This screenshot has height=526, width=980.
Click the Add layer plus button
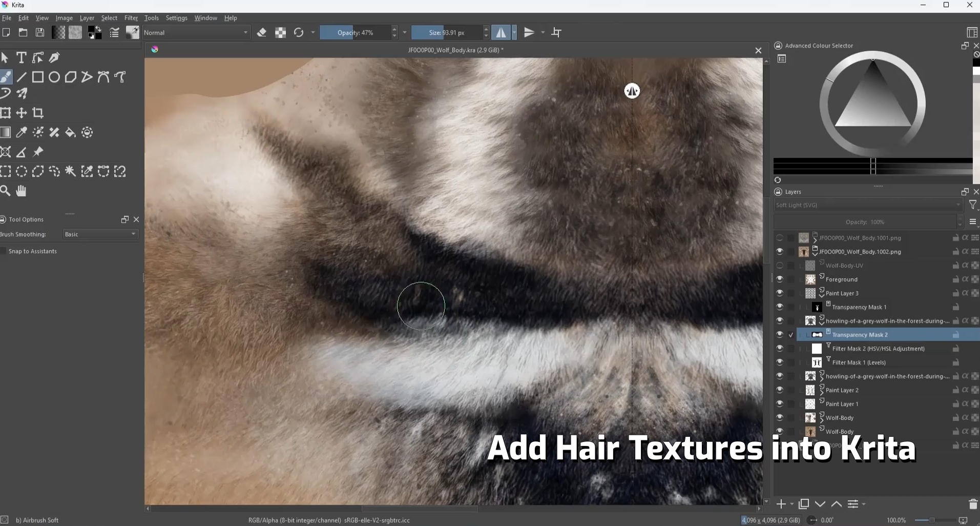[781, 504]
